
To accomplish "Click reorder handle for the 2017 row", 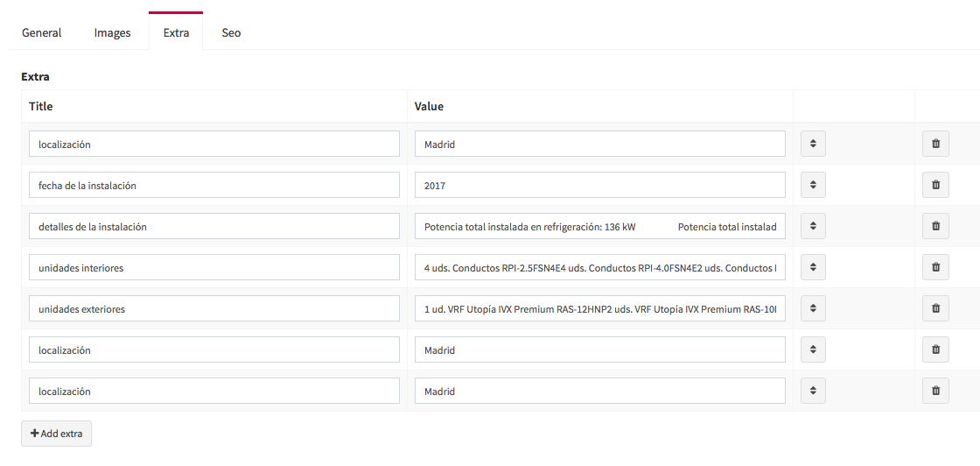I will 813,185.
